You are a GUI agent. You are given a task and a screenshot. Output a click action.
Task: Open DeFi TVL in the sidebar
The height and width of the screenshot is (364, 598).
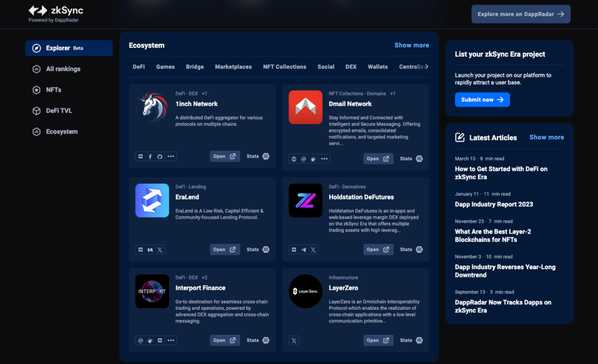(59, 111)
